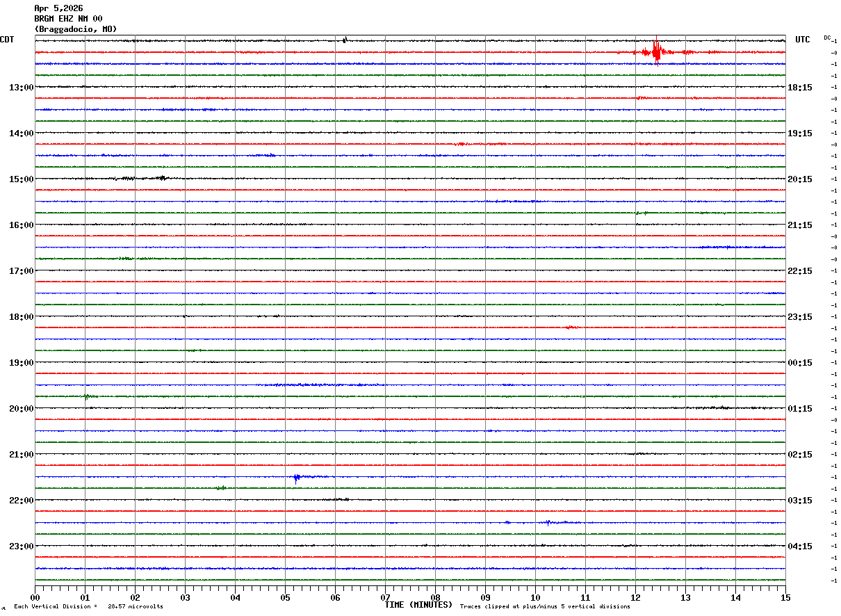This screenshot has height=616, width=841.
Task: Click the Traces clipped footnote text
Action: [x=545, y=607]
